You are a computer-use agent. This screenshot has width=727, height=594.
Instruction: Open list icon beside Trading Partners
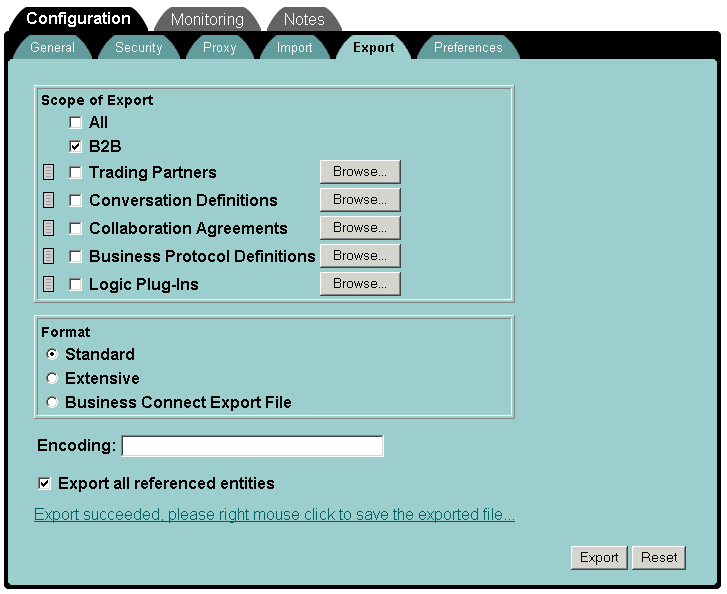pyautogui.click(x=48, y=172)
